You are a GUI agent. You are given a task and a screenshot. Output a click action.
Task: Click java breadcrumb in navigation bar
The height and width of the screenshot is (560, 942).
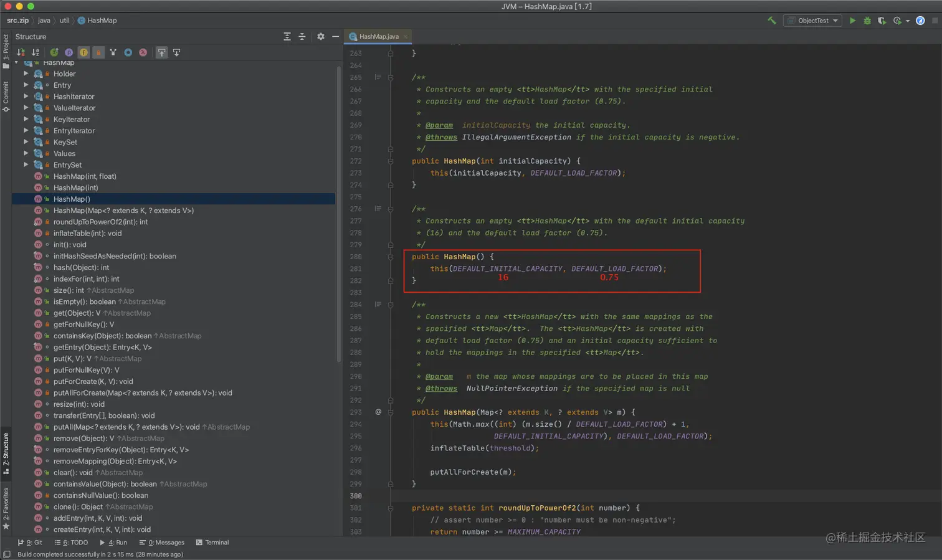44,21
